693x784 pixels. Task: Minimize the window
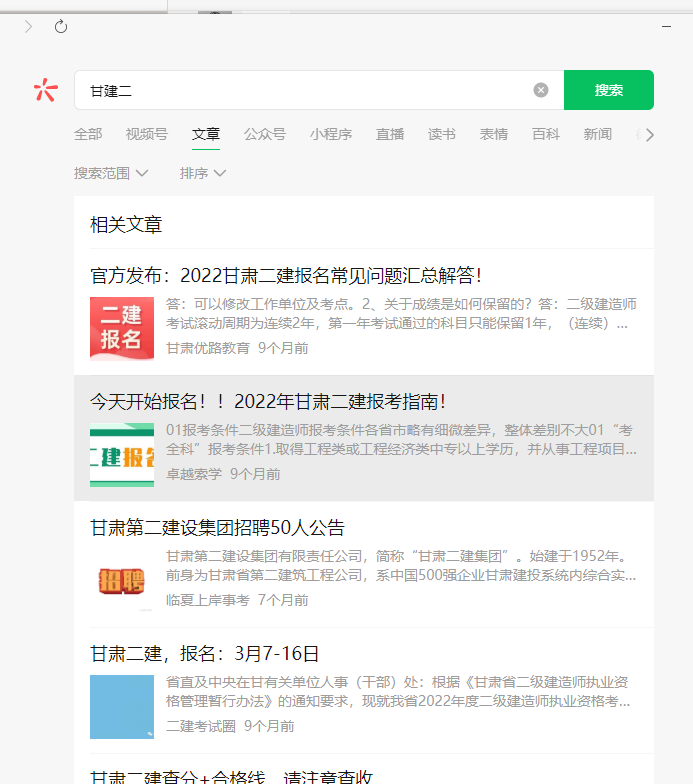pos(666,26)
